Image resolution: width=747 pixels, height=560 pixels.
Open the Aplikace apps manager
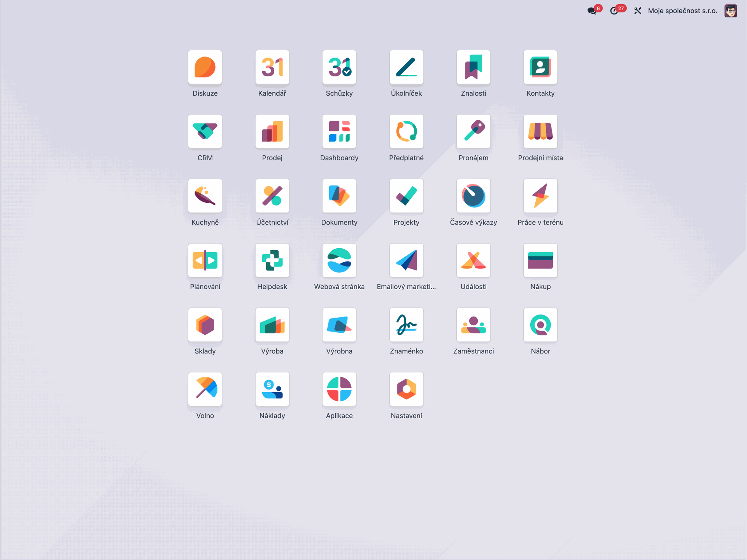click(x=339, y=389)
